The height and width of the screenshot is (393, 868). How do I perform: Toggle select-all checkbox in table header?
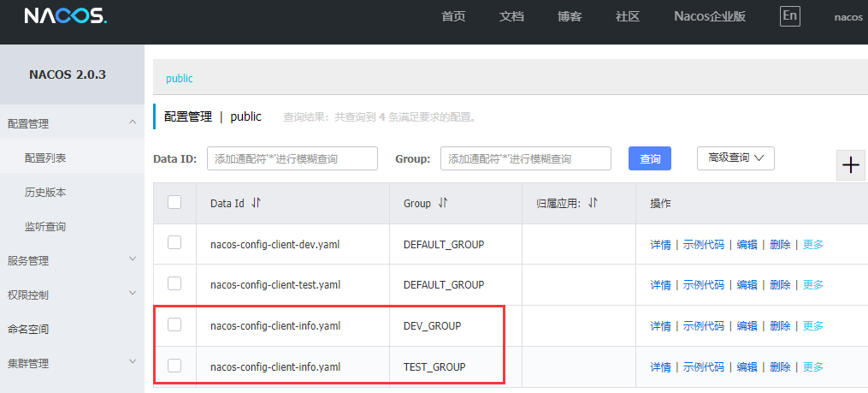(174, 202)
